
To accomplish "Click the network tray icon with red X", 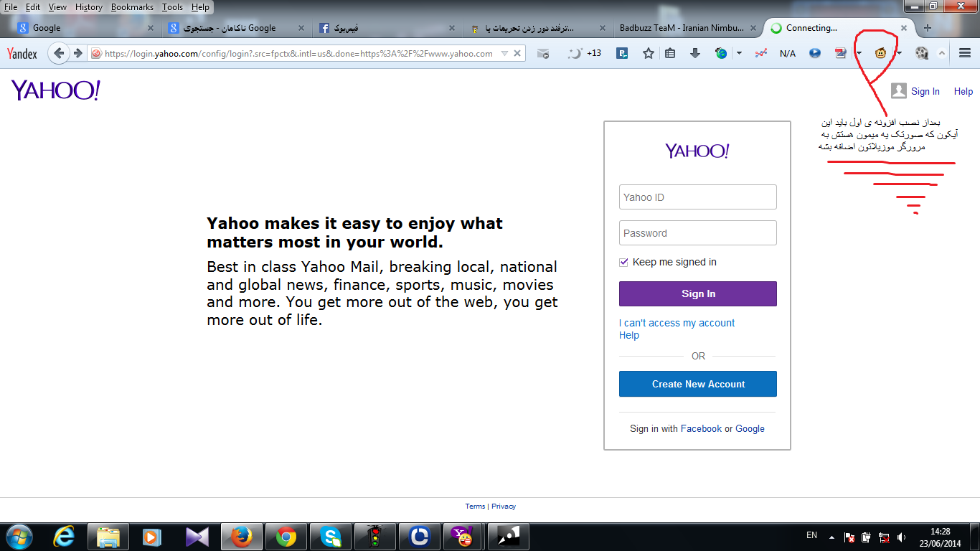I will point(884,537).
